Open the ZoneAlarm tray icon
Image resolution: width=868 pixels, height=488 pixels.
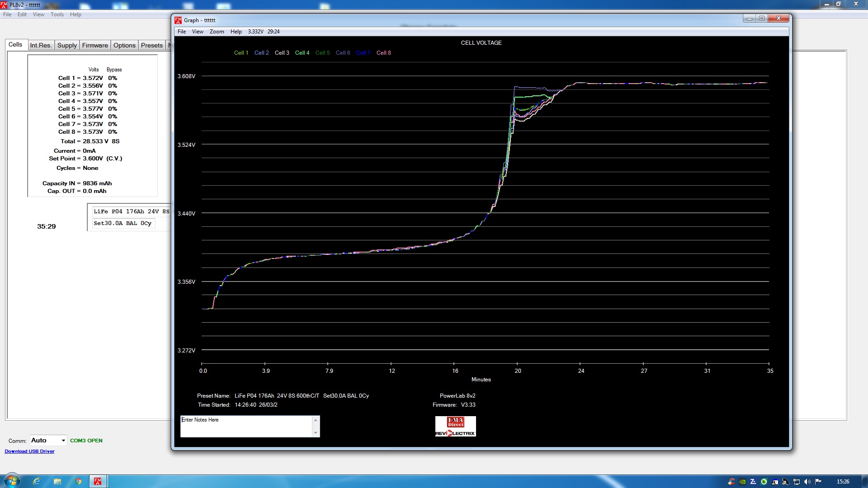point(753,482)
